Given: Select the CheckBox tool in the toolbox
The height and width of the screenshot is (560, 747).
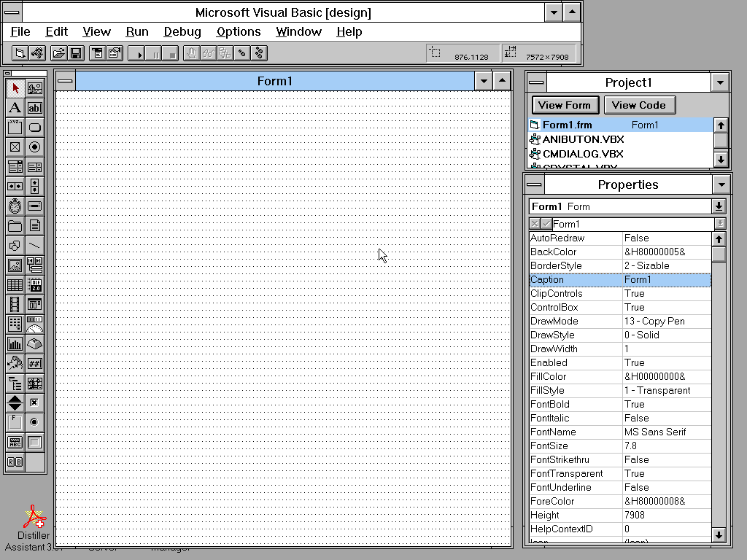Looking at the screenshot, I should click(15, 147).
